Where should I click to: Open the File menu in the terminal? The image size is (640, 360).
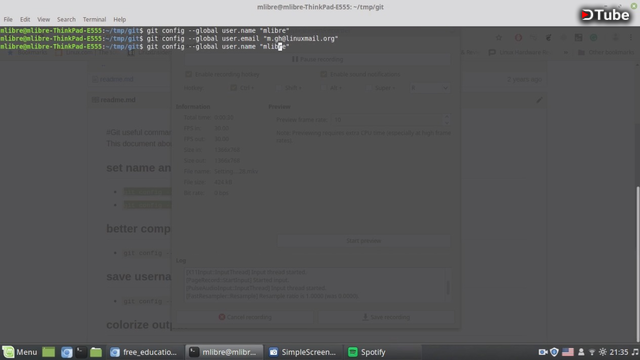[8, 19]
